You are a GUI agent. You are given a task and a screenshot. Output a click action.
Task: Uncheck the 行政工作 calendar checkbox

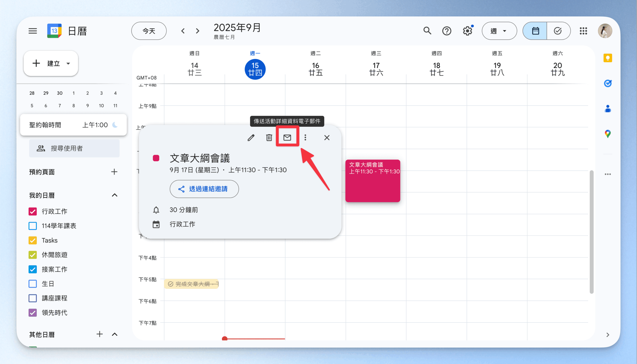click(33, 211)
